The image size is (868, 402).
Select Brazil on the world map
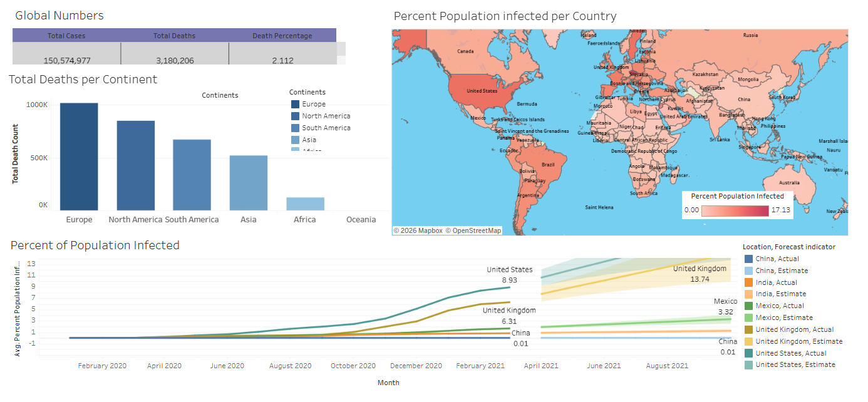click(x=547, y=166)
